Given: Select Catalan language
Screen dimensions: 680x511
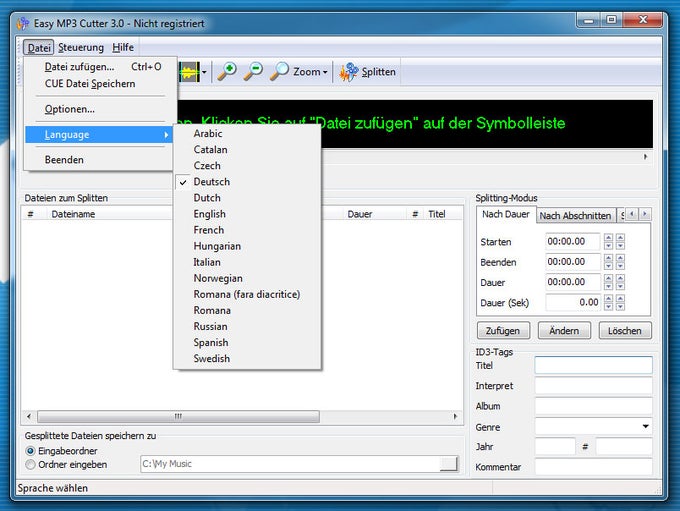Looking at the screenshot, I should 247,150.
